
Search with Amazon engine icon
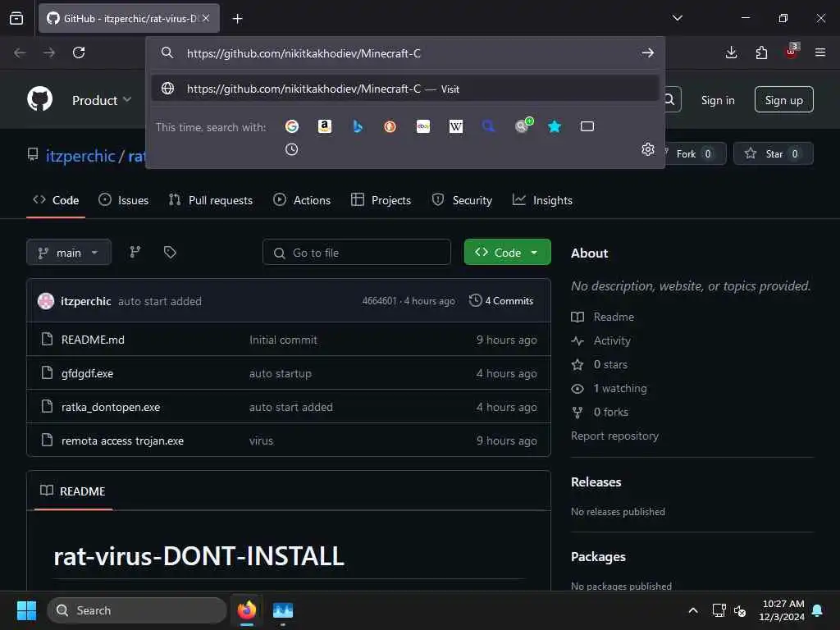pyautogui.click(x=325, y=126)
